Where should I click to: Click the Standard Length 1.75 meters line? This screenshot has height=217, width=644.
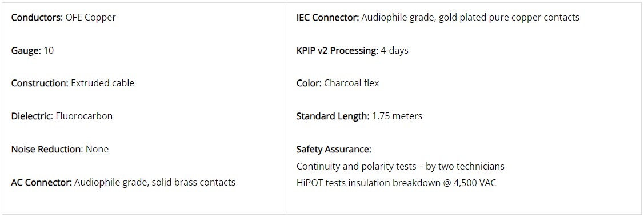[x=359, y=116]
